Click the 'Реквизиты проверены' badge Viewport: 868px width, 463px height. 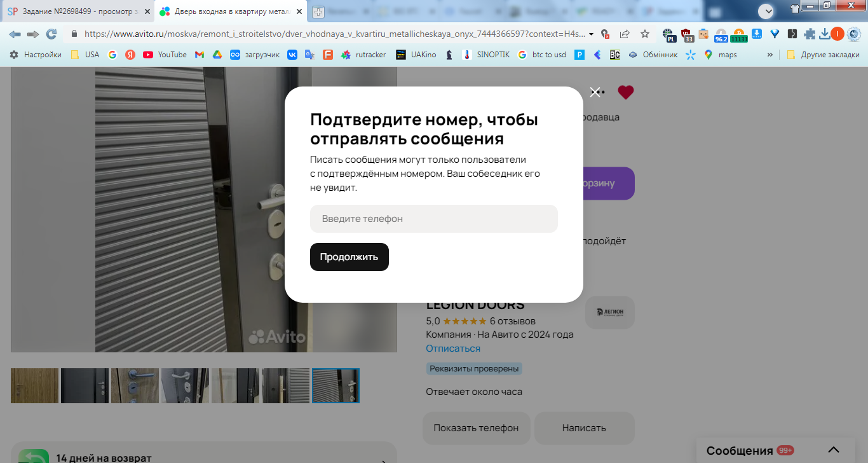tap(474, 369)
